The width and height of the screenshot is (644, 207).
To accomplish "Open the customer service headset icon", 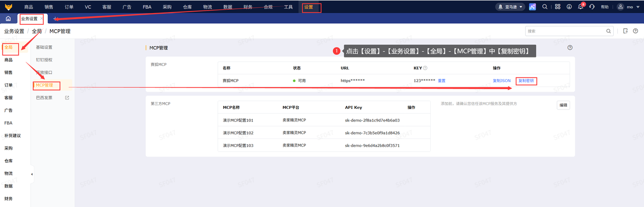I will coord(592,7).
